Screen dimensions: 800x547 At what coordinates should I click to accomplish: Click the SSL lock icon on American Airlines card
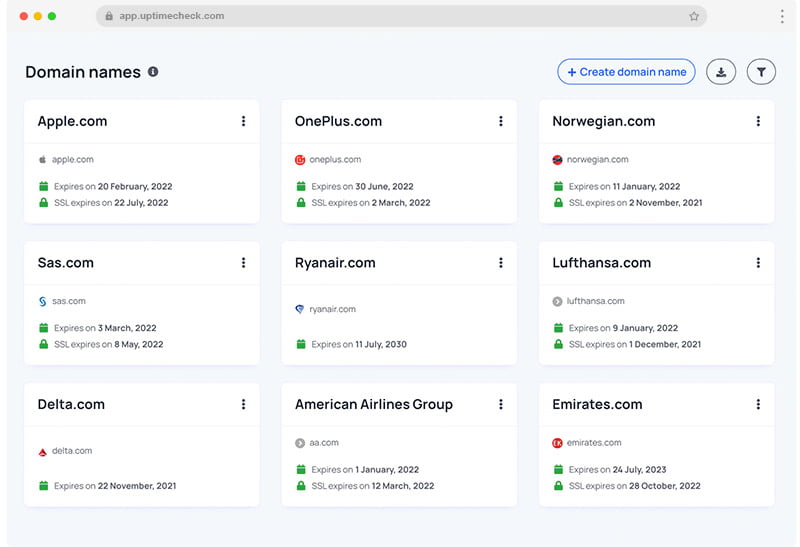click(301, 486)
